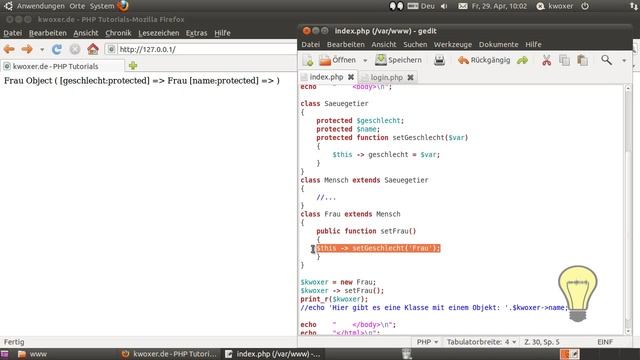Image resolution: width=640 pixels, height=360 pixels.
Task: Open the Deu keyboard layout indicator
Action: point(421,6)
